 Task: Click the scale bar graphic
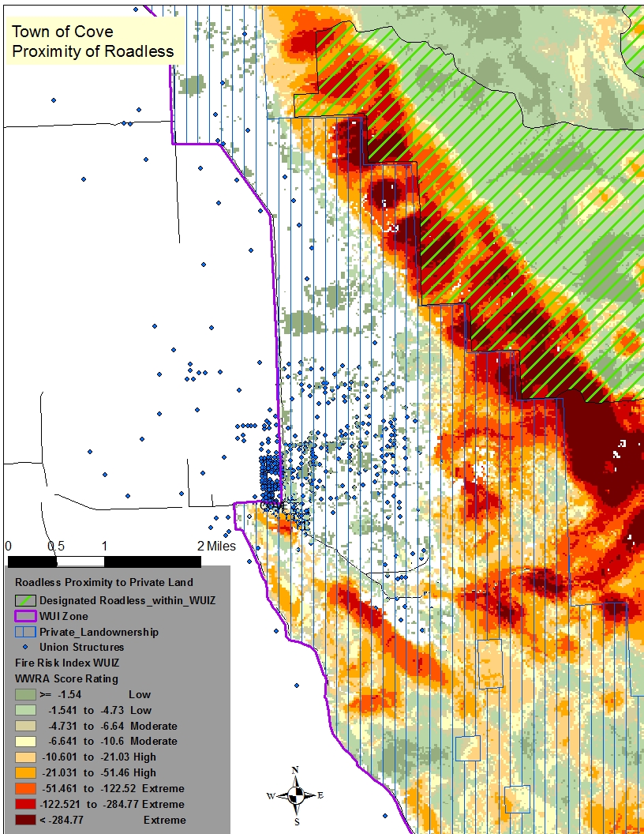click(105, 562)
